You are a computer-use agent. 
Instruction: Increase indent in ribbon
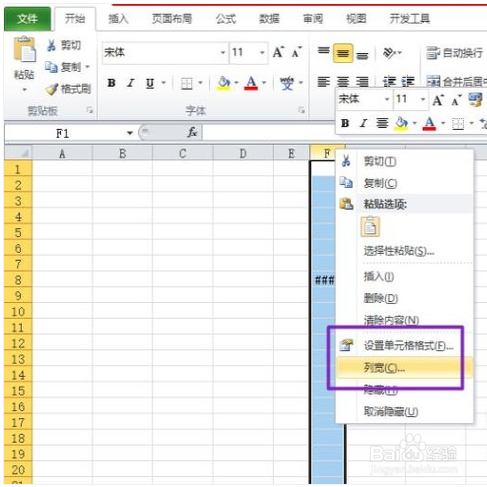click(408, 82)
